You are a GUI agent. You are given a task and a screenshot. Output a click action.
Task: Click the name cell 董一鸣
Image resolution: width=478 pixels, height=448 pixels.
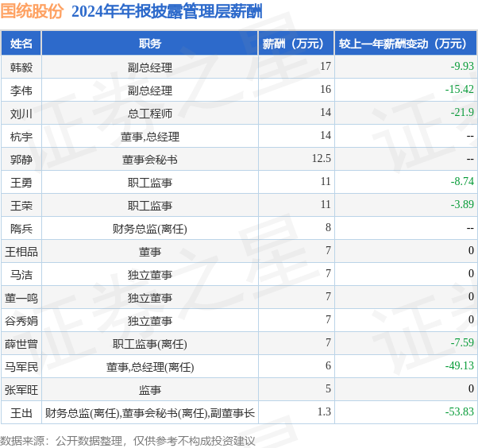[21, 298]
